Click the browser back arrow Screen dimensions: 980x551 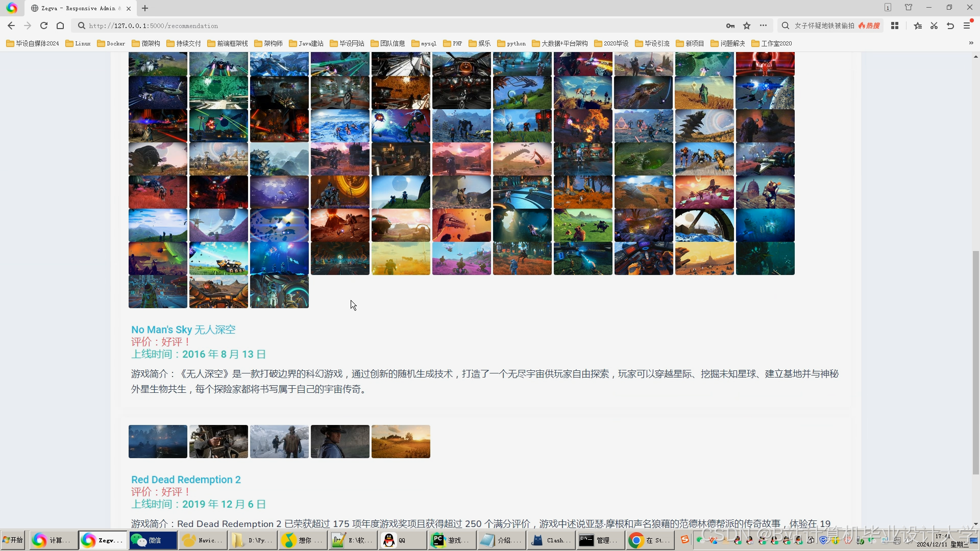11,26
